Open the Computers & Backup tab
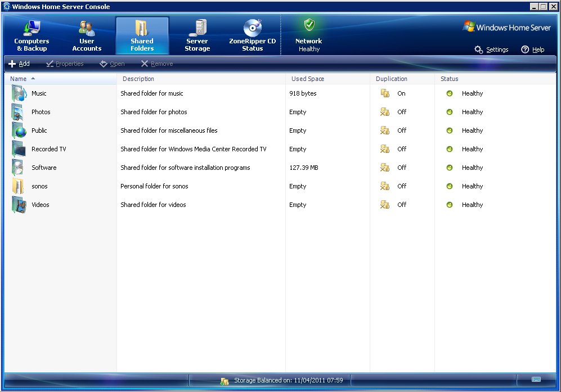Image resolution: width=561 pixels, height=392 pixels. click(x=32, y=36)
